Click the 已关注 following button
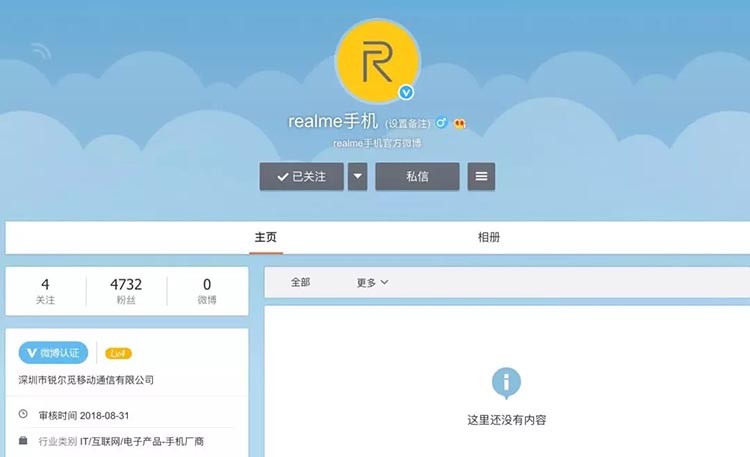Viewport: 750px width, 457px height. tap(301, 177)
